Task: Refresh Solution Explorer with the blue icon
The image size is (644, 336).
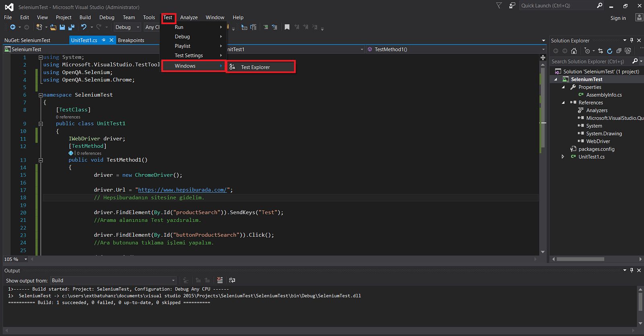Action: tap(609, 51)
